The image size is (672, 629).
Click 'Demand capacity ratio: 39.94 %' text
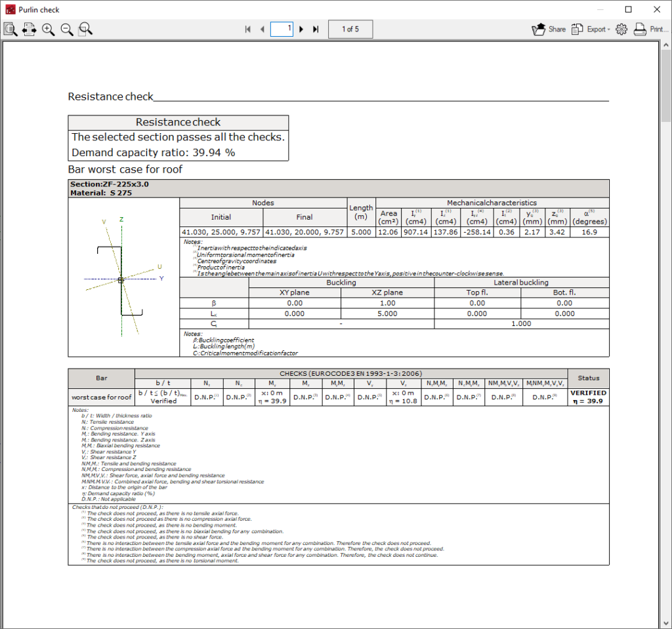point(153,153)
